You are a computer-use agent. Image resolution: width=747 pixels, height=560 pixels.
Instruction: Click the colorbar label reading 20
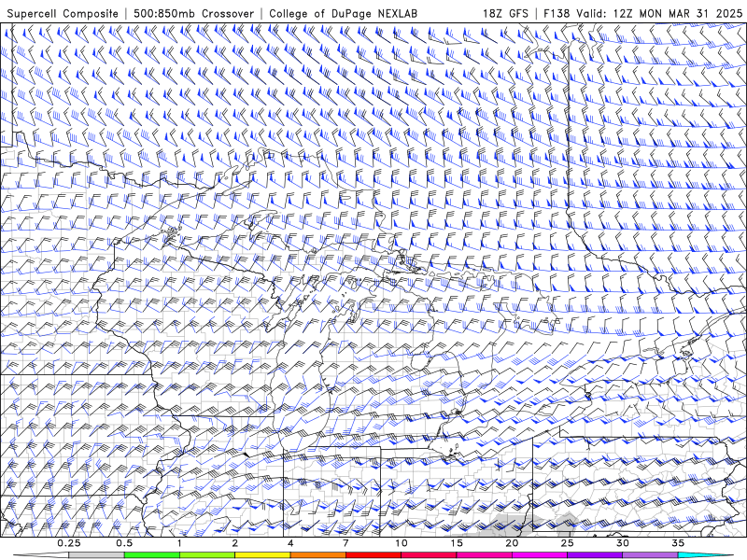pos(512,543)
